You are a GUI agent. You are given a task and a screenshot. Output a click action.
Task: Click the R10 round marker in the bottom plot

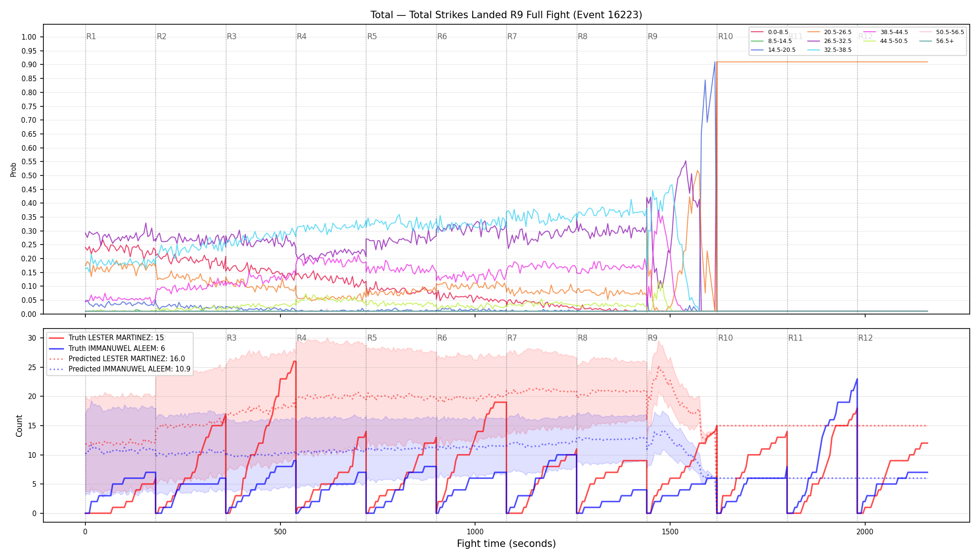725,338
